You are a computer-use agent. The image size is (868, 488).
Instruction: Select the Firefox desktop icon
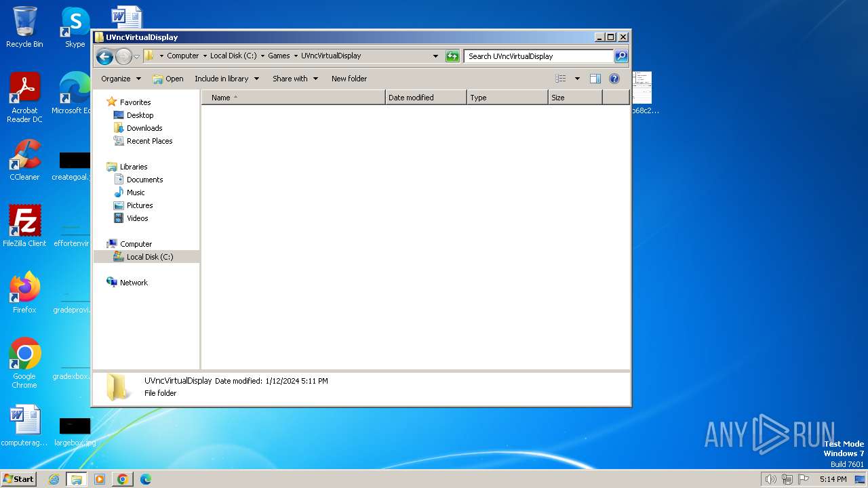pos(24,293)
